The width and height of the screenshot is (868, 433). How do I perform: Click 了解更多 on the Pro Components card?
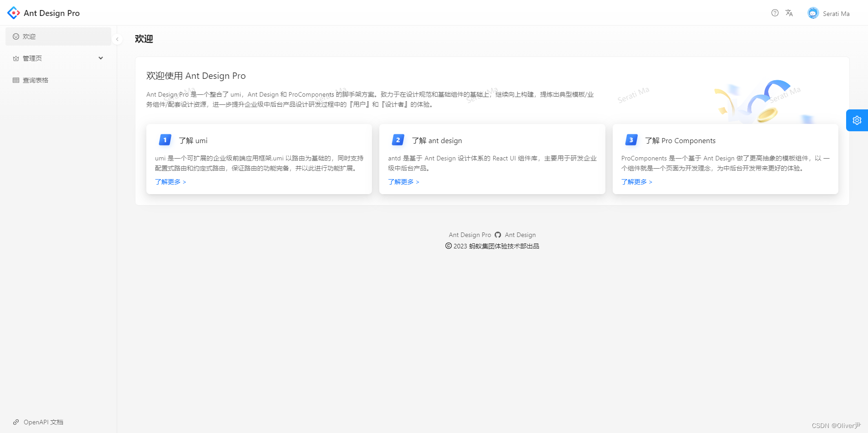(637, 182)
